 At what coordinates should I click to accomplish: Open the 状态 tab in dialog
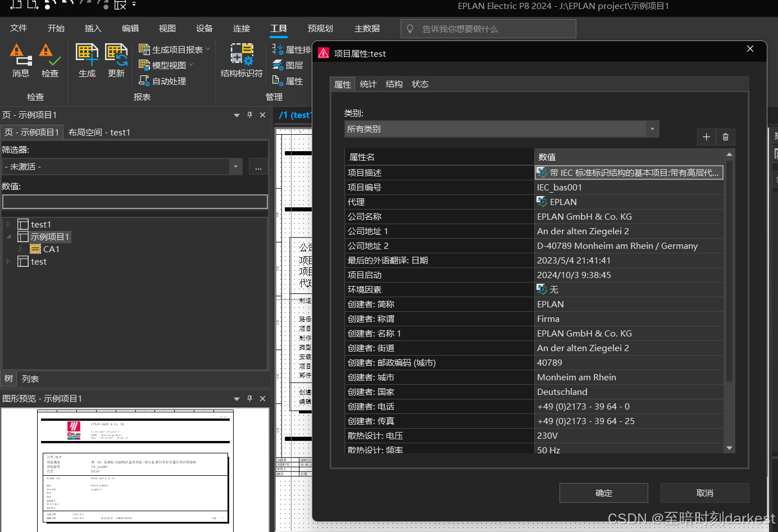click(x=420, y=84)
